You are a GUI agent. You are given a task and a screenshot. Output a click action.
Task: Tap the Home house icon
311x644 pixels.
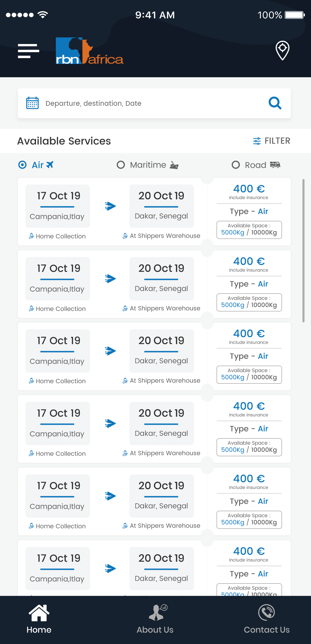39,613
